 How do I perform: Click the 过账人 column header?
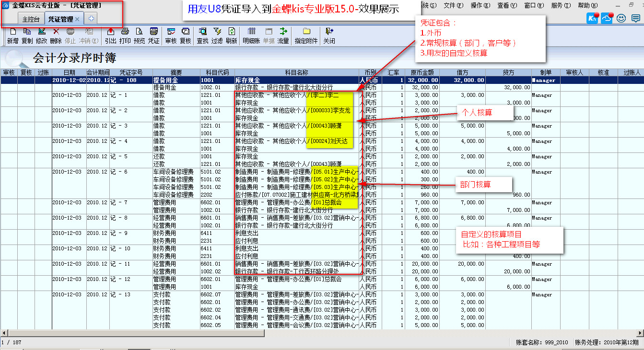pos(632,72)
